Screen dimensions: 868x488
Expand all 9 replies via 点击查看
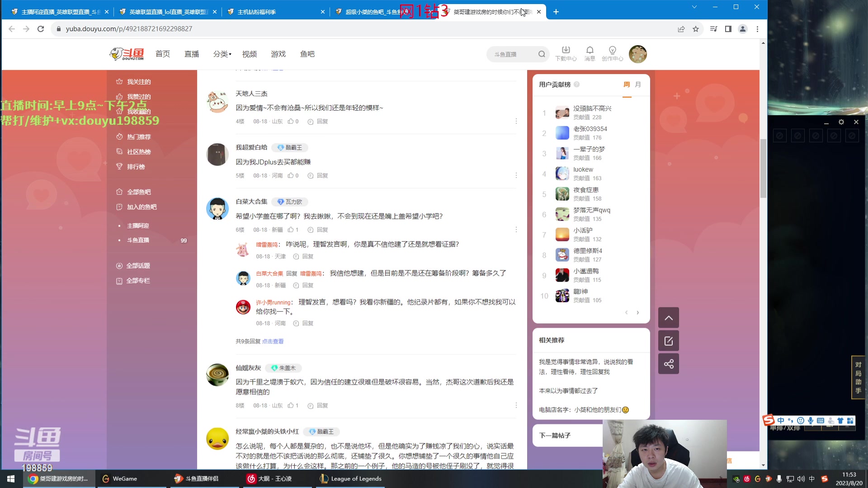pos(273,341)
